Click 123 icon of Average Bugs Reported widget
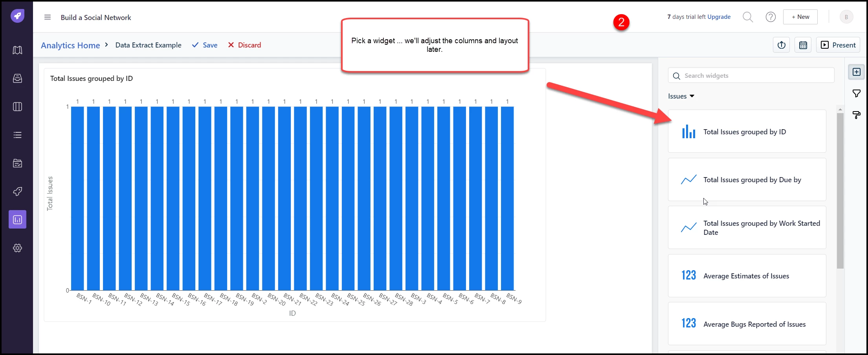This screenshot has width=868, height=355. tap(688, 324)
